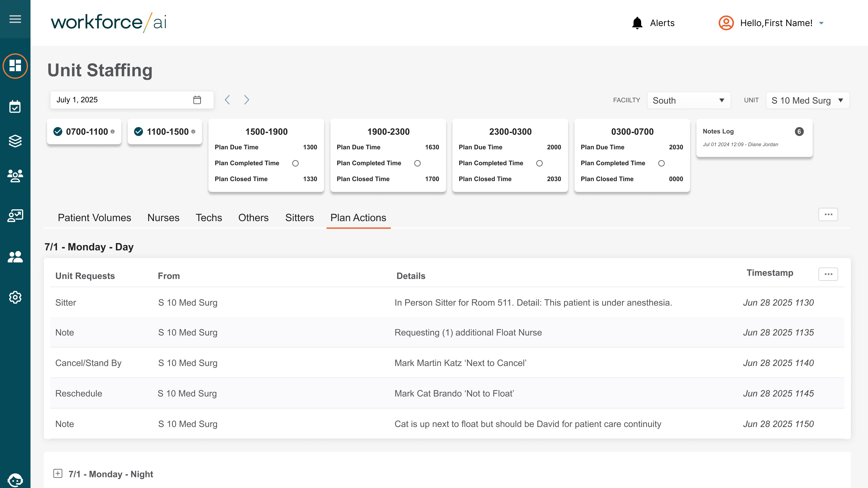Click the dashboard grid icon in sidebar

[x=15, y=66]
